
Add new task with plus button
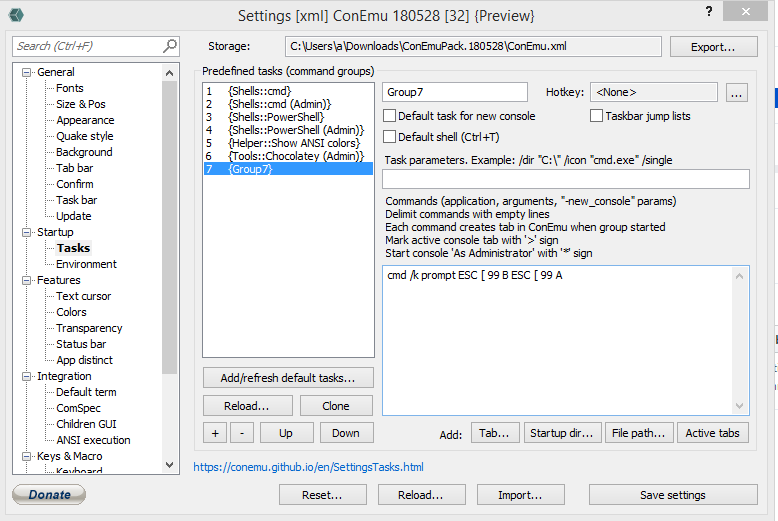pyautogui.click(x=215, y=433)
